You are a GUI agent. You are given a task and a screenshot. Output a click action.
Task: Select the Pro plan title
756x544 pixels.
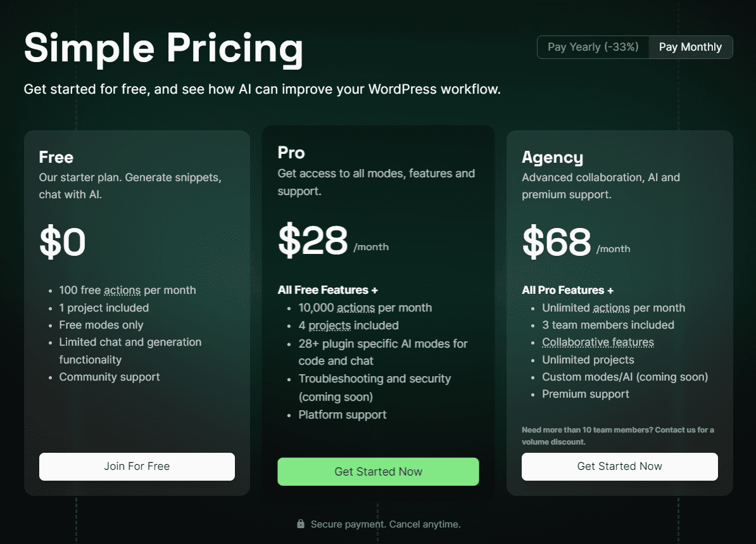coord(291,153)
